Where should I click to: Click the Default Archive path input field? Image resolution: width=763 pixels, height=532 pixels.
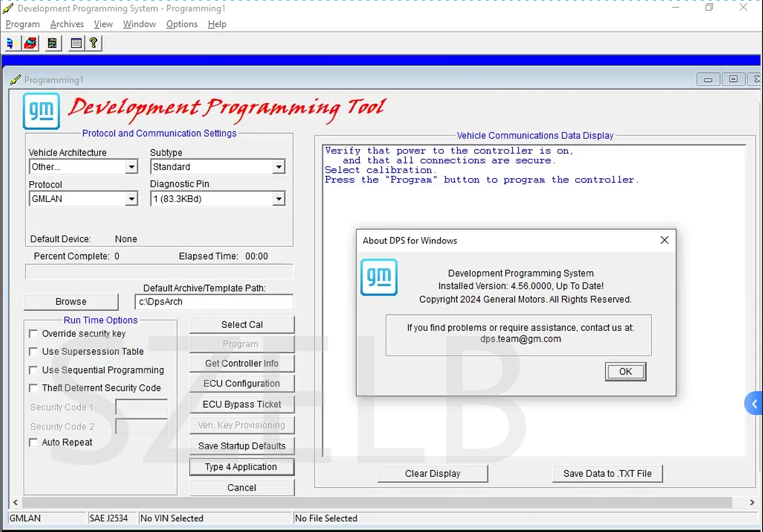[x=214, y=302]
